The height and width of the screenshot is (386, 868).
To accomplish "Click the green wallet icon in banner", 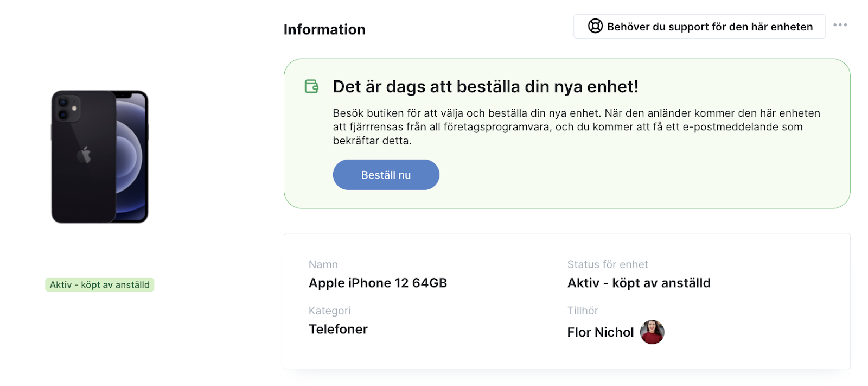I will (x=311, y=86).
